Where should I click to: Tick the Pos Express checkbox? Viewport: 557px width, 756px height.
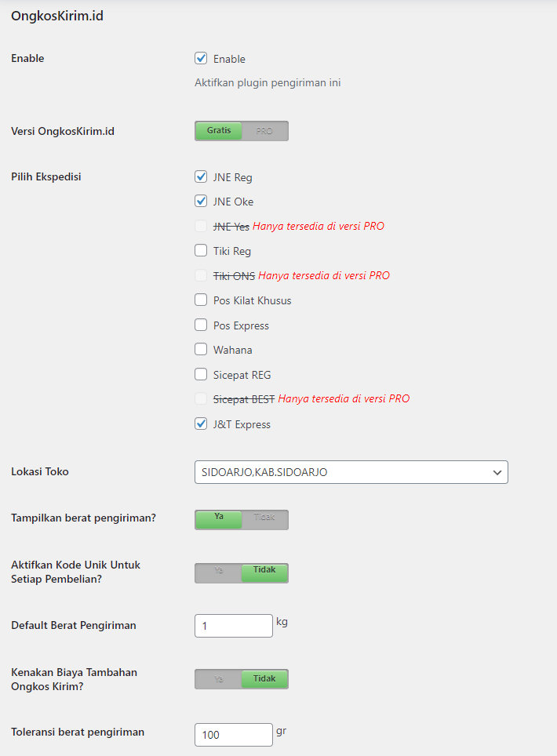201,325
